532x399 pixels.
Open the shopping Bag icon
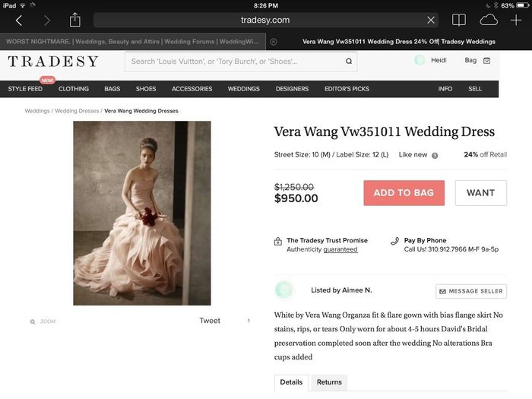[x=487, y=61]
